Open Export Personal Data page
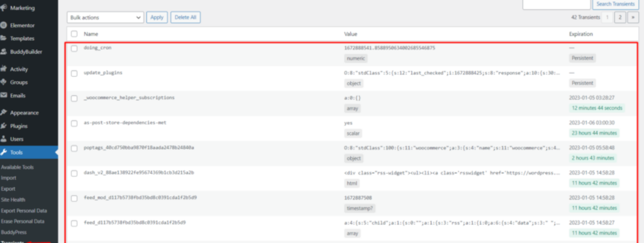 click(x=24, y=210)
